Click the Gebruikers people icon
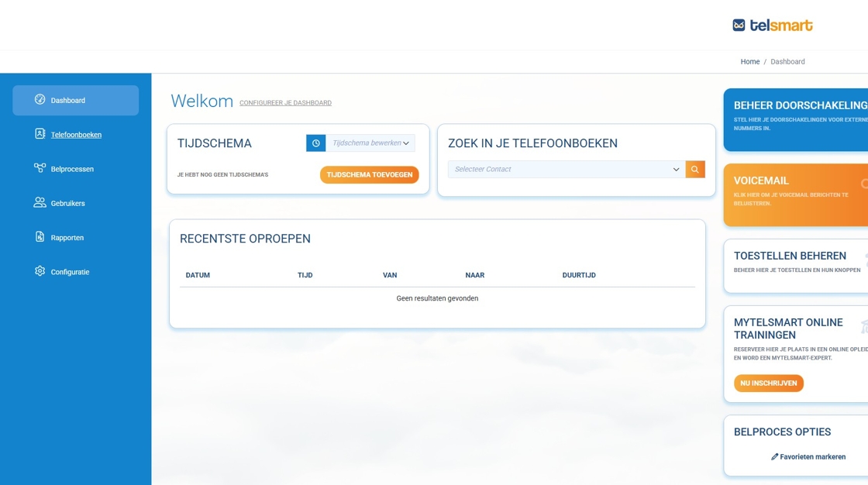The image size is (868, 485). pyautogui.click(x=40, y=203)
